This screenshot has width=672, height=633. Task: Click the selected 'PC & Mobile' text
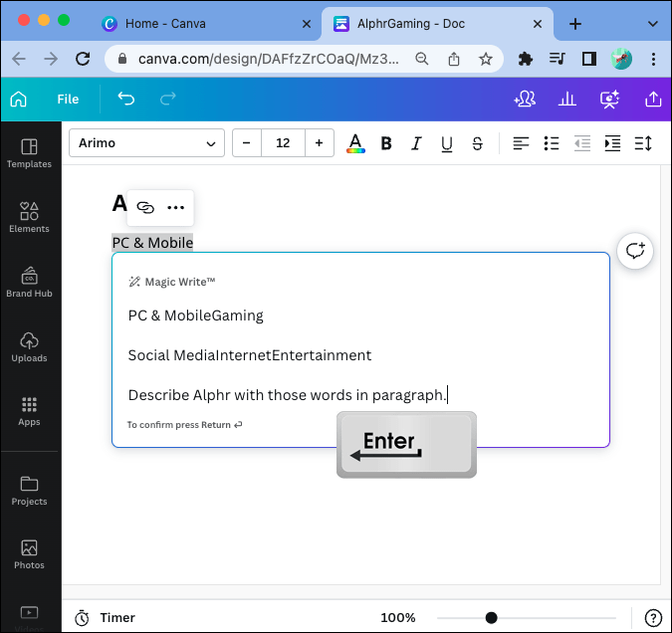point(152,243)
